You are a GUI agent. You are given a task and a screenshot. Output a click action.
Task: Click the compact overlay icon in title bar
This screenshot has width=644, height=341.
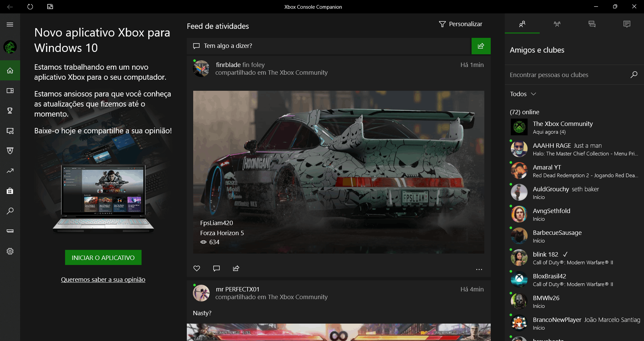tap(50, 7)
